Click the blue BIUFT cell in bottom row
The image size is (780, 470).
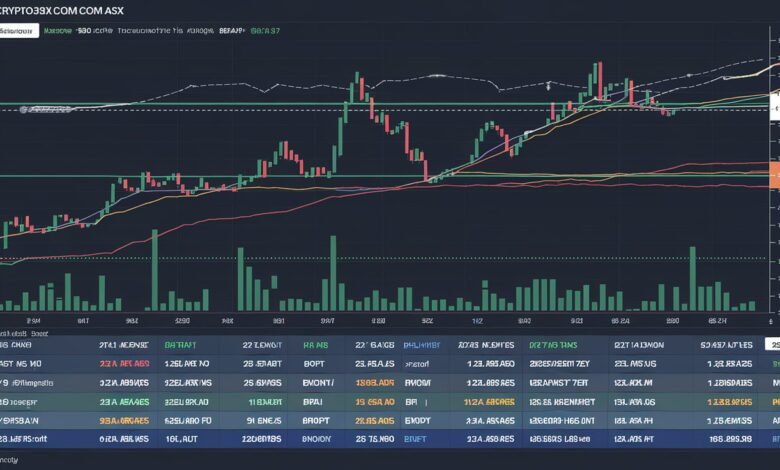[x=415, y=439]
